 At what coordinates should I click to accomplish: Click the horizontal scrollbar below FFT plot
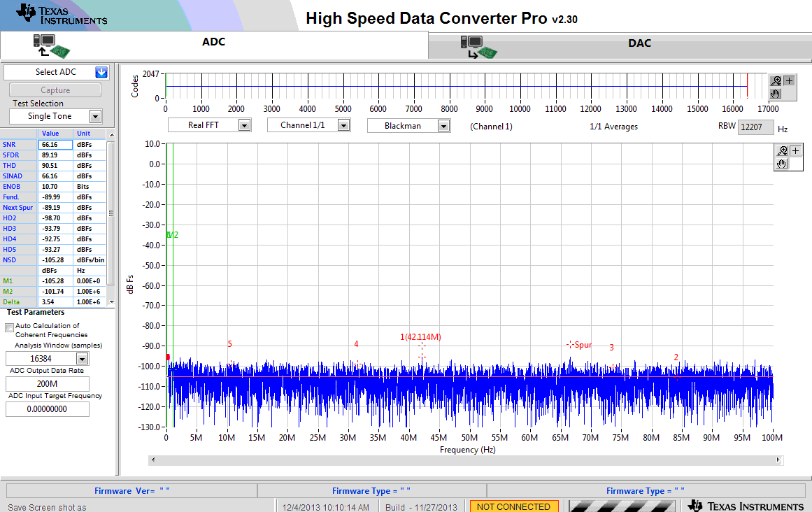pyautogui.click(x=466, y=460)
